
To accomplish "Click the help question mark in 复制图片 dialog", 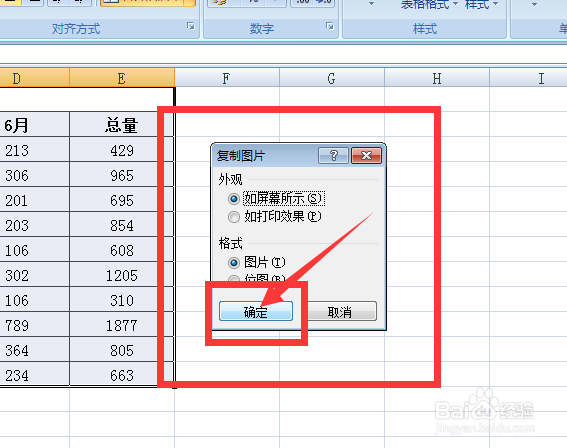I will pyautogui.click(x=333, y=155).
